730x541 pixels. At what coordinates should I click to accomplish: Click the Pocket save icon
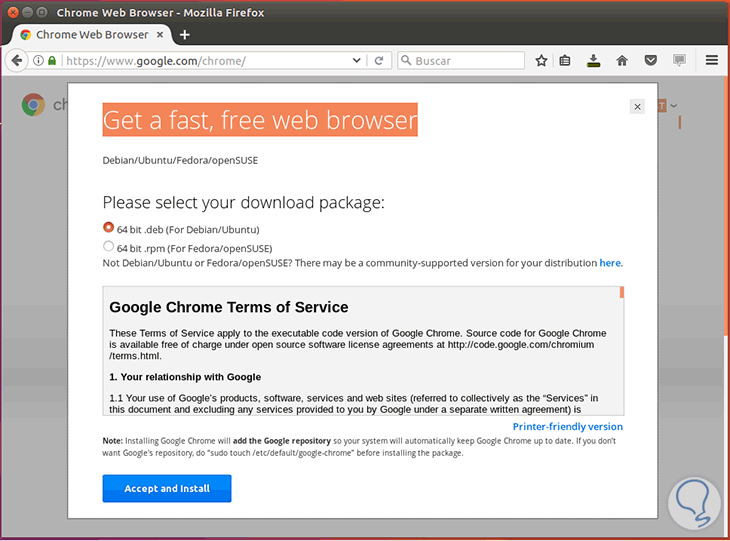tap(651, 61)
